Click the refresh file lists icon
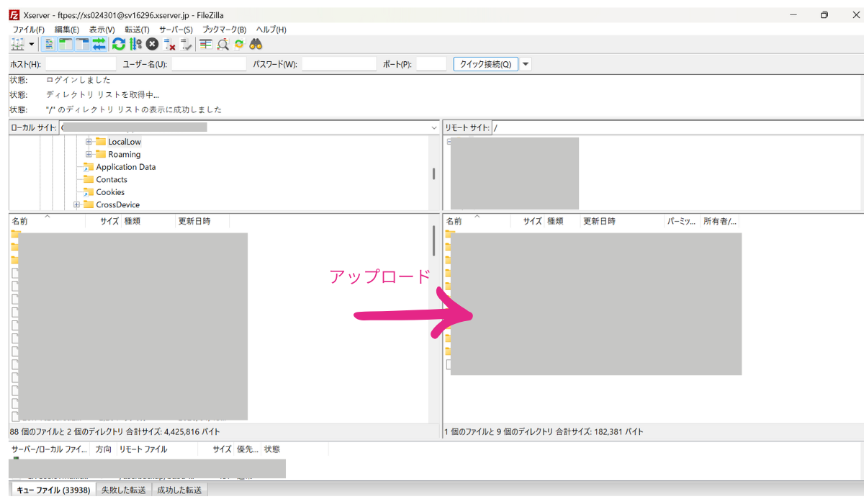The height and width of the screenshot is (504, 864). [x=118, y=45]
